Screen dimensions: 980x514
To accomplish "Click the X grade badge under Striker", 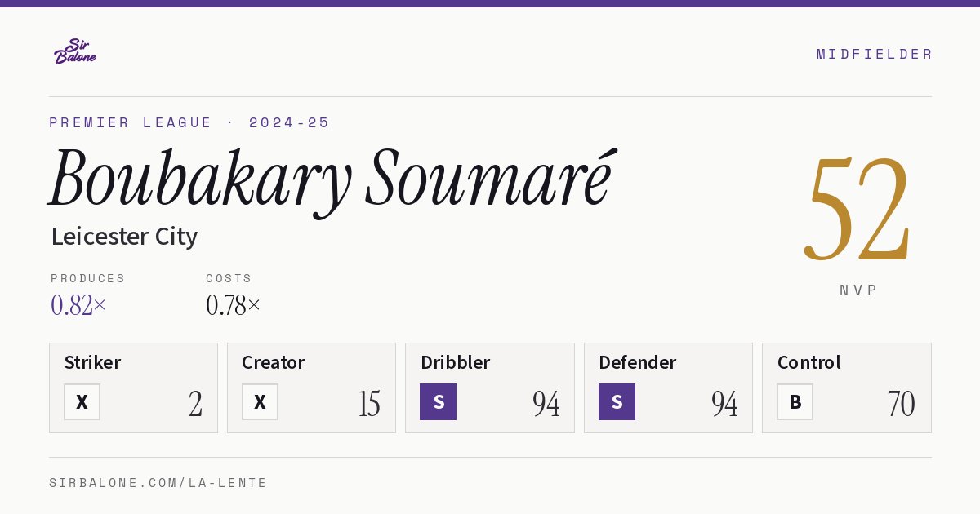I will click(x=82, y=402).
